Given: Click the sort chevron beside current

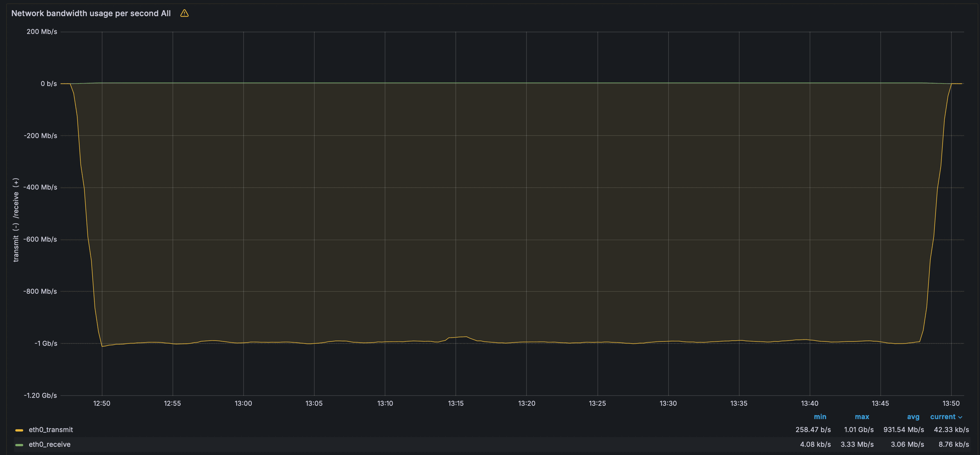Looking at the screenshot, I should tap(960, 417).
